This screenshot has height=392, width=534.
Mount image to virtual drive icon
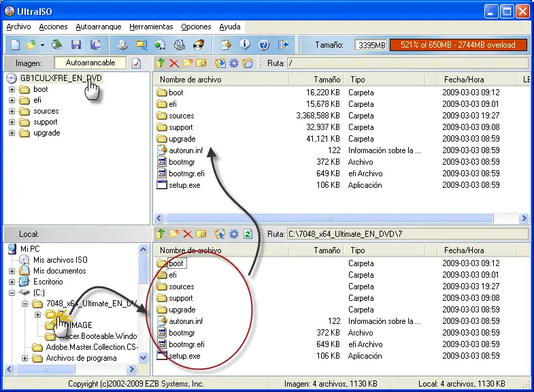coord(180,45)
